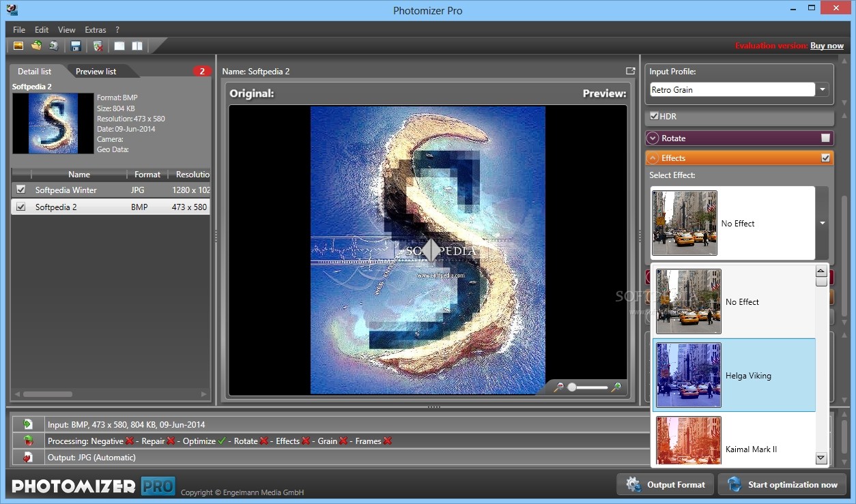The width and height of the screenshot is (856, 504).
Task: Close the Select Effect dropdown arrow
Action: [823, 223]
